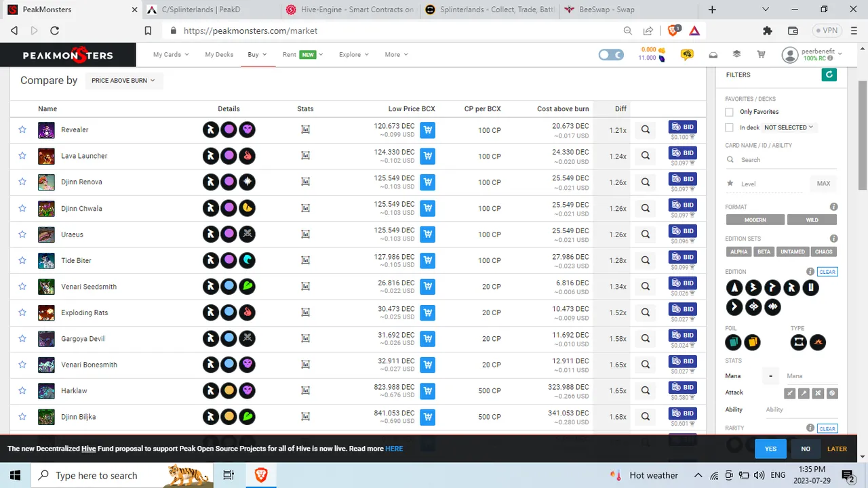The width and height of the screenshot is (868, 488).
Task: Switch to the Hive-Engine browser tab
Action: click(349, 9)
